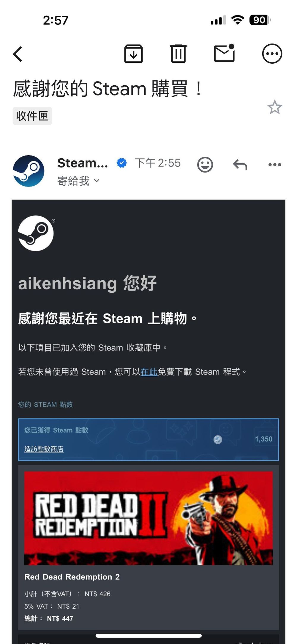Expand recipient details next to 寄給我
Image resolution: width=297 pixels, height=644 pixels.
pos(97,181)
